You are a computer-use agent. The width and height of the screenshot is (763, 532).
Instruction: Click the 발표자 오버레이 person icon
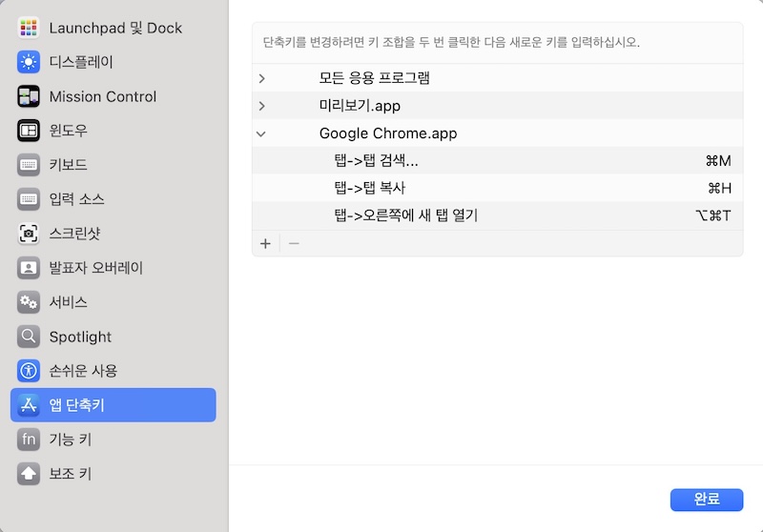click(29, 268)
